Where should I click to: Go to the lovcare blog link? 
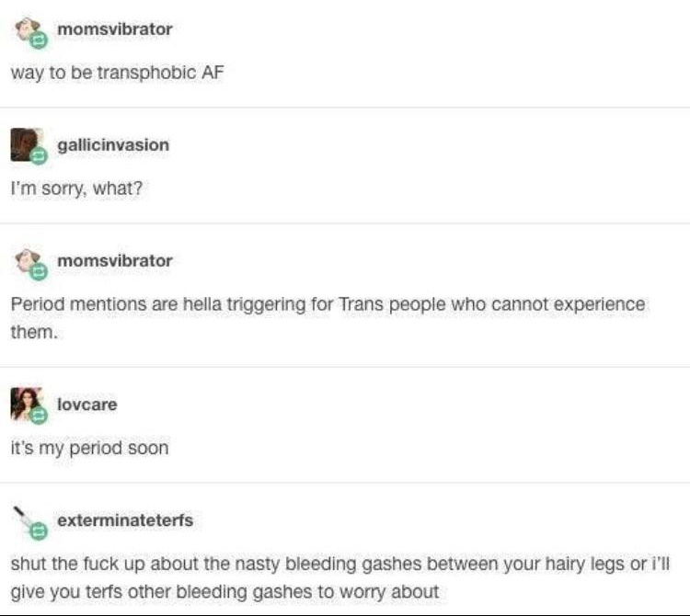[x=87, y=405]
